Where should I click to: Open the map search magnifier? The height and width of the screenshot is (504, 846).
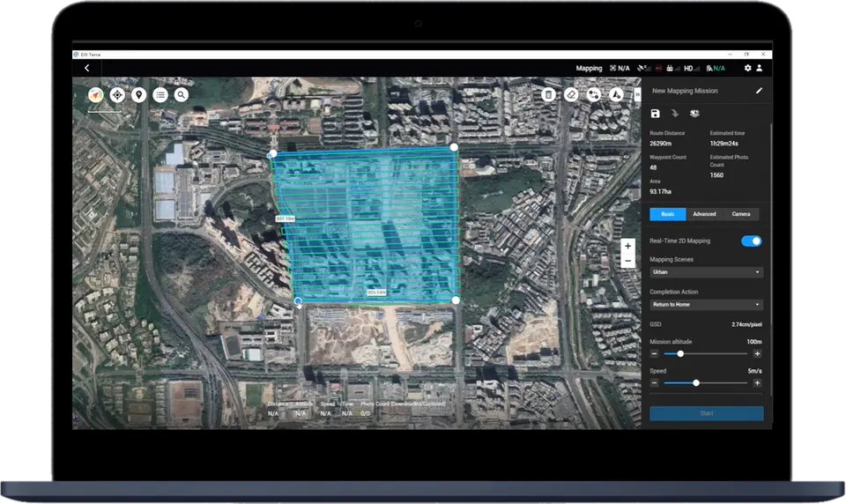coord(182,94)
